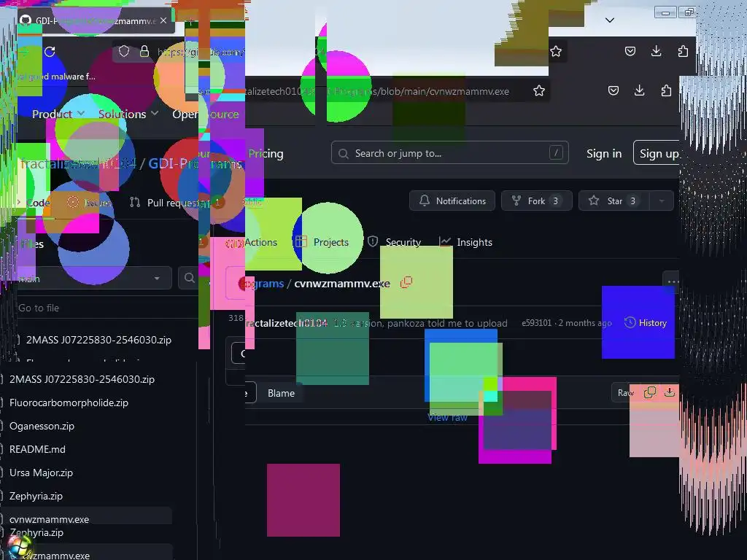
Task: Expand the Open source menu
Action: [x=205, y=114]
